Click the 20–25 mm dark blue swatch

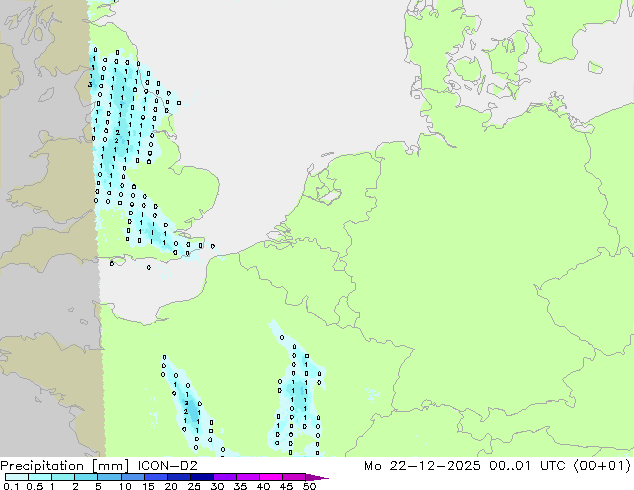[x=178, y=477]
